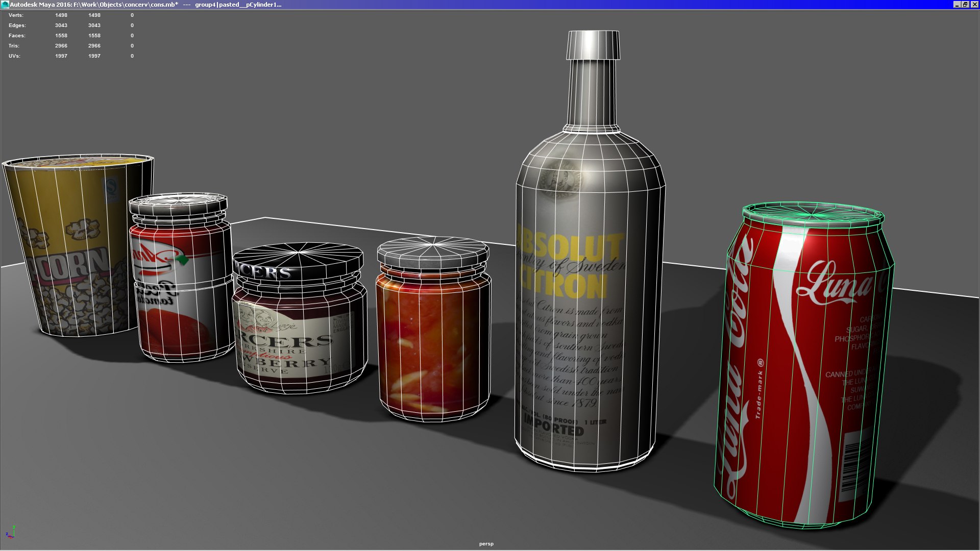The height and width of the screenshot is (551, 980).
Task: Click the XYZ axis orientation indicator
Action: 10,532
